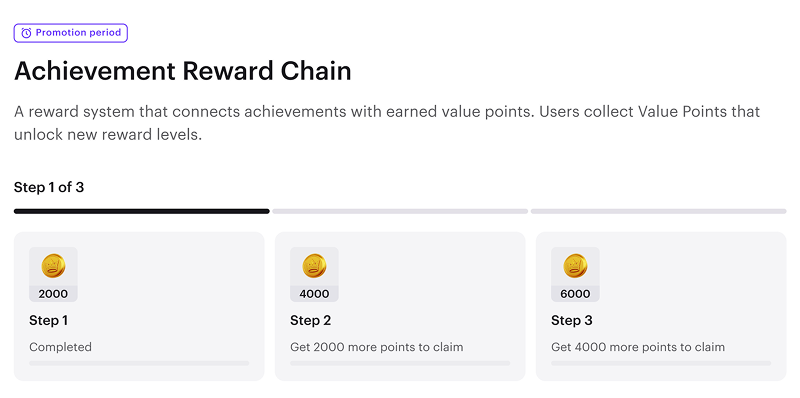This screenshot has height=398, width=800.
Task: Click the second segment of step progress bar
Action: point(400,211)
